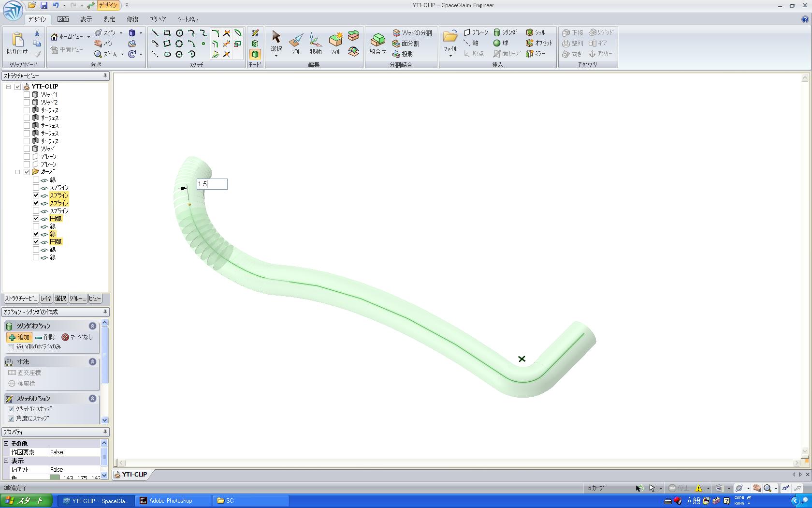Click the 削除 option button

coord(45,337)
